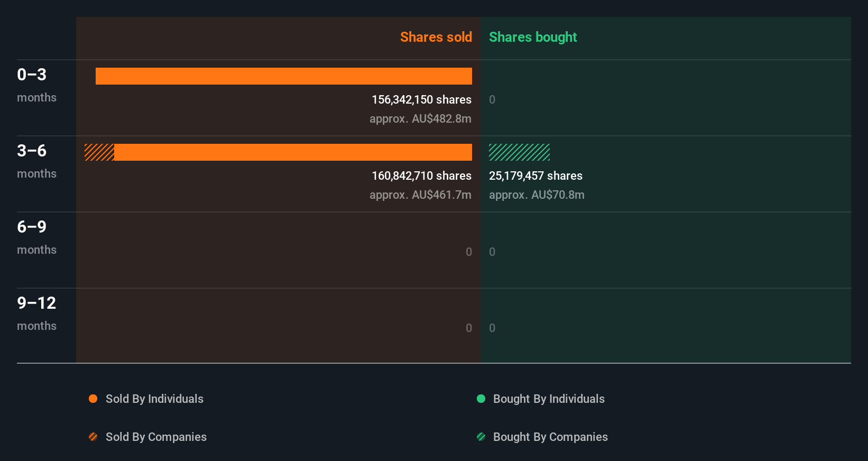Select the '160,842,710 shares' value
The image size is (868, 461).
pyautogui.click(x=421, y=176)
